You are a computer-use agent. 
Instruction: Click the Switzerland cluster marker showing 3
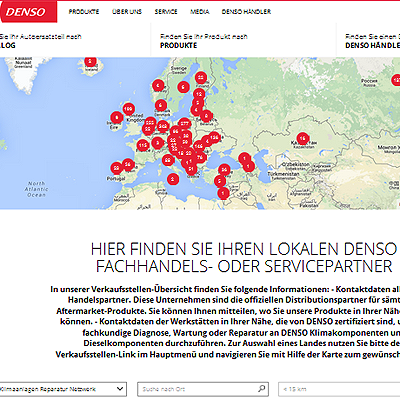157,143
